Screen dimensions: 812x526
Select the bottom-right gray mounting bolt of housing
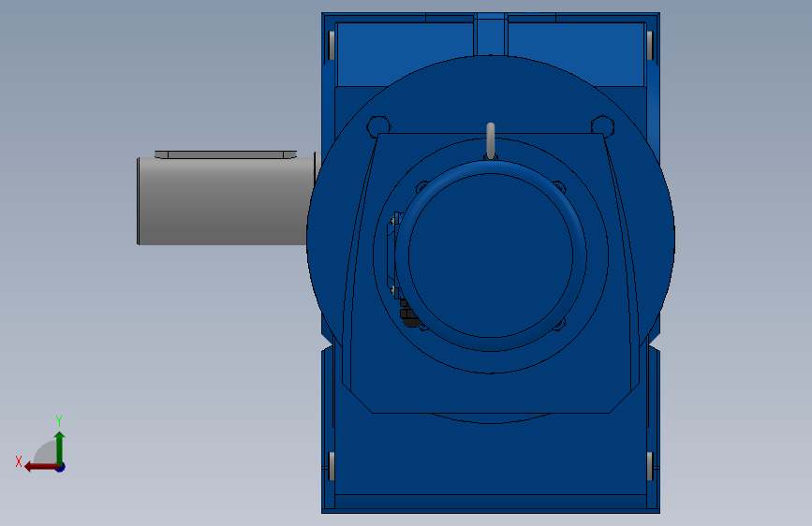coord(650,466)
